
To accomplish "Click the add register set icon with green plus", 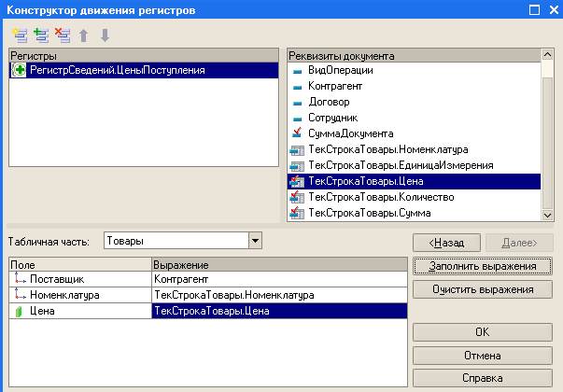I will [x=39, y=35].
